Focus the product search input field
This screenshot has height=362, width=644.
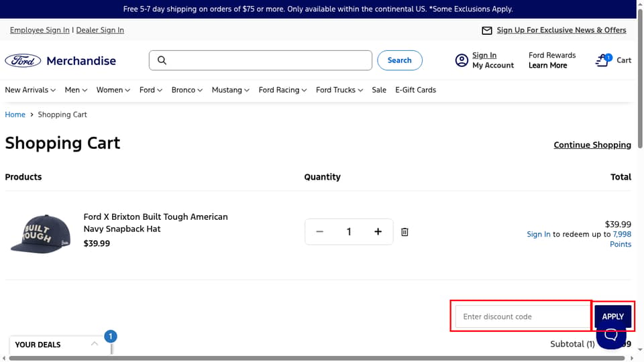click(x=260, y=60)
